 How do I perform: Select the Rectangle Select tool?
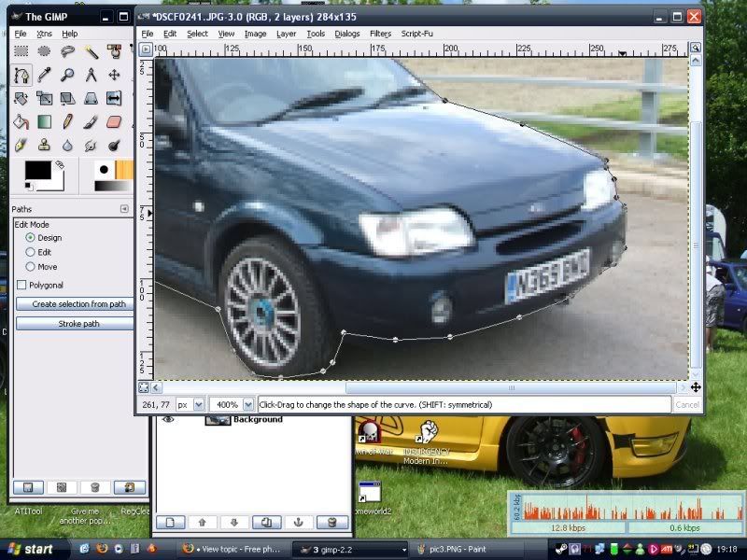21,51
